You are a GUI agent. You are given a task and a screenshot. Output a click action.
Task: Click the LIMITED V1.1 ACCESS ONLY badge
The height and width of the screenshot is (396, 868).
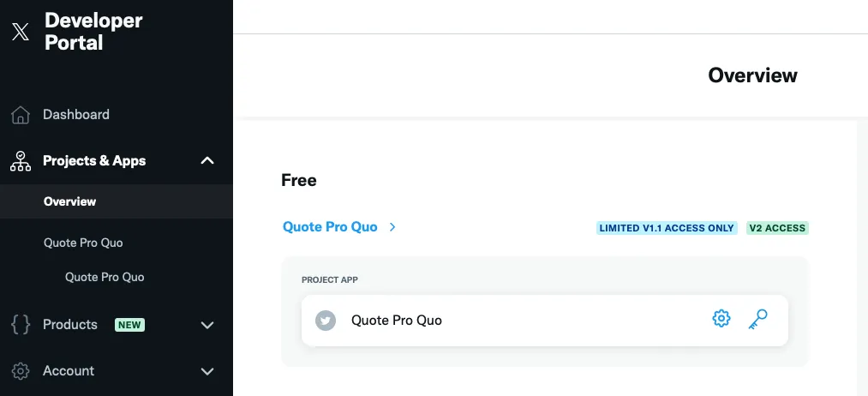point(667,228)
